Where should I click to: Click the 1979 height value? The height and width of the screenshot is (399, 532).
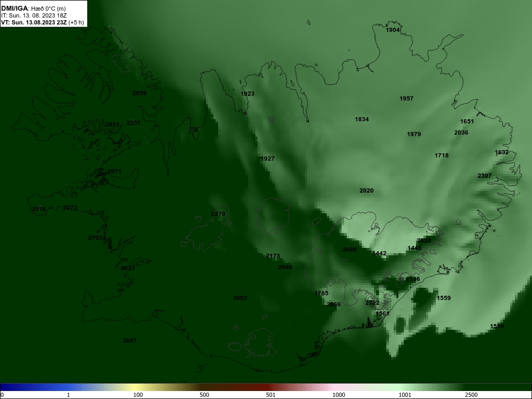coord(414,134)
